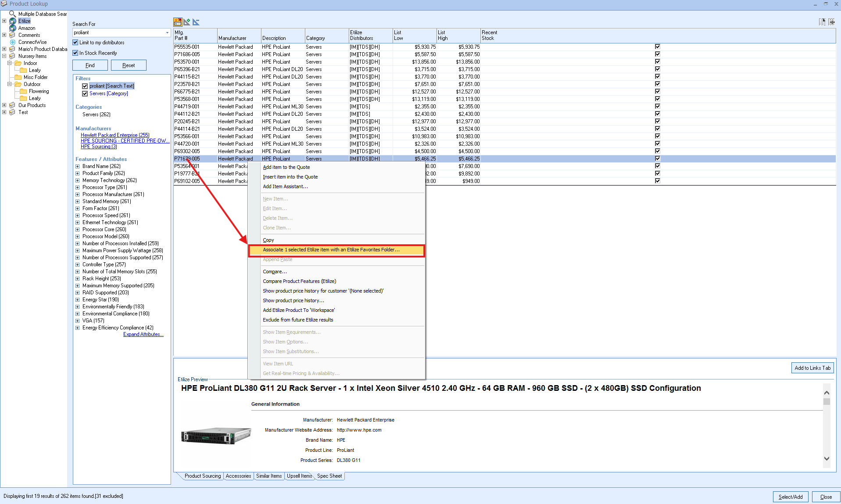Viewport: 841px width, 504px height.
Task: Switch to the Accessories tab
Action: [x=238, y=476]
